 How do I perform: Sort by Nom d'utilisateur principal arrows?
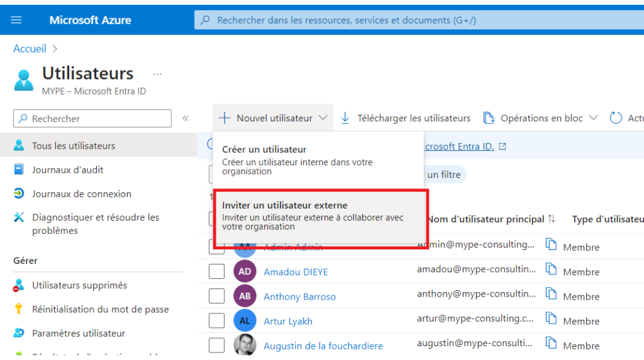click(552, 219)
